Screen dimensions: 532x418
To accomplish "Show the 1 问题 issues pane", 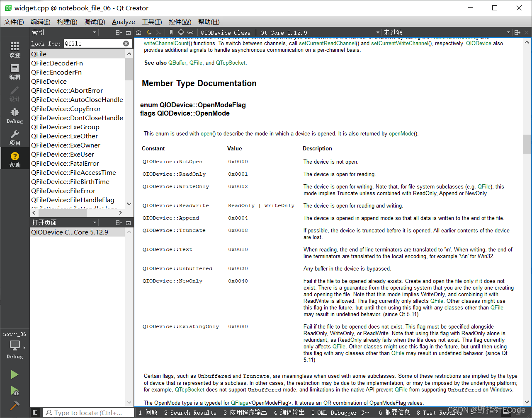I will click(x=148, y=412).
